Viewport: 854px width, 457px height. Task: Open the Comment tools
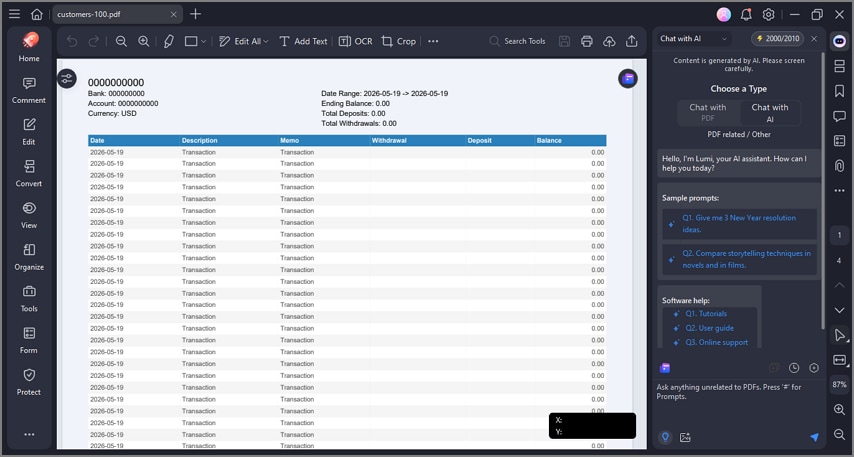[x=29, y=90]
